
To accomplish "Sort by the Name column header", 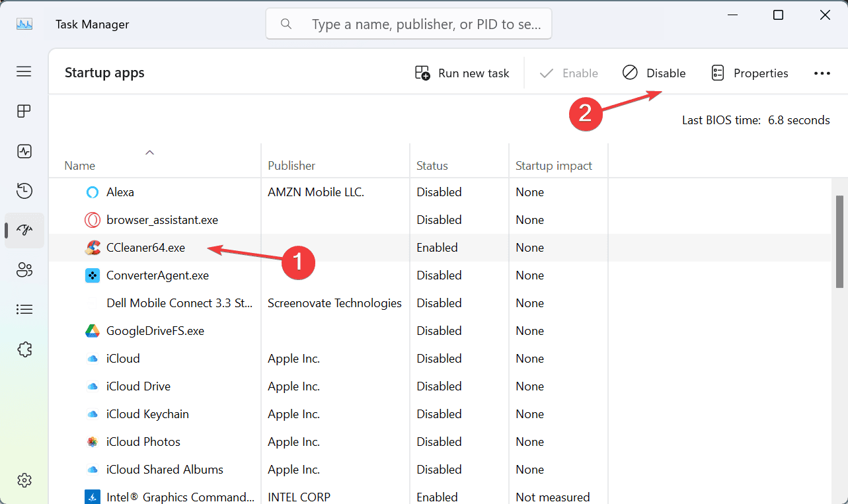I will [x=80, y=166].
